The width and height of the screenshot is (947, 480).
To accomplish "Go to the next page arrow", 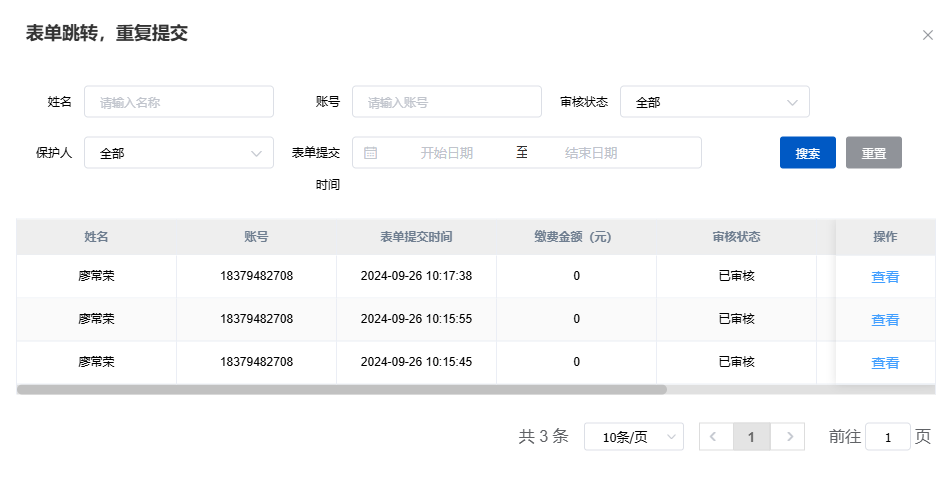I will point(789,437).
